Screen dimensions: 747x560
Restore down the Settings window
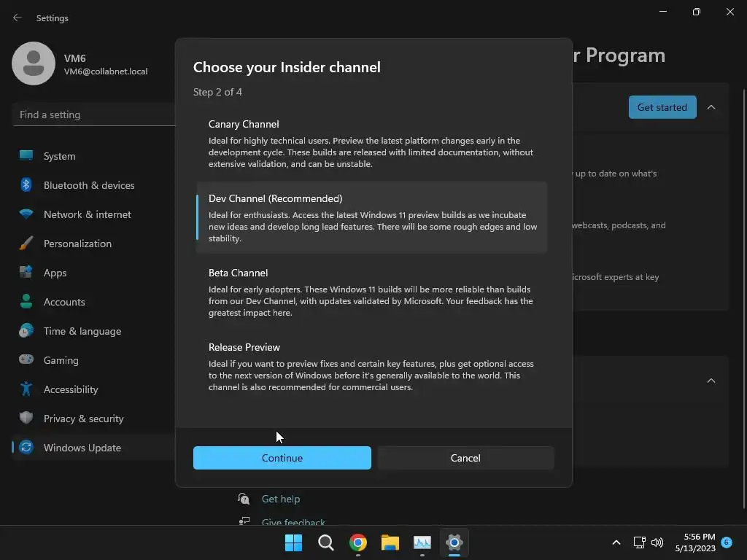[696, 12]
